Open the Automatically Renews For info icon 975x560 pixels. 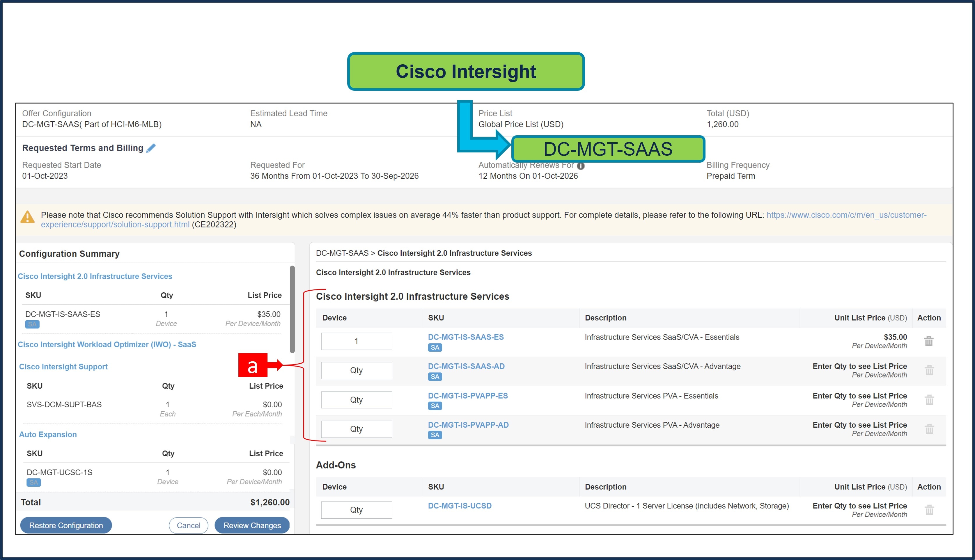tap(581, 166)
